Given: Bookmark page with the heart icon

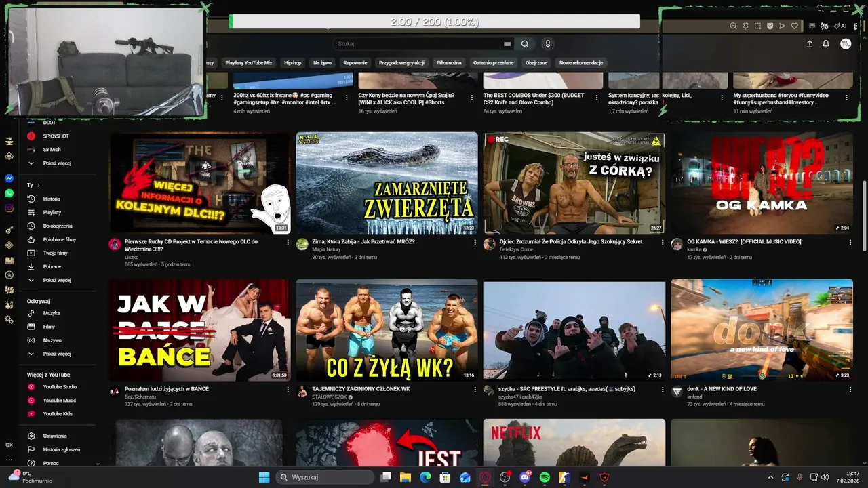Looking at the screenshot, I should click(794, 26).
